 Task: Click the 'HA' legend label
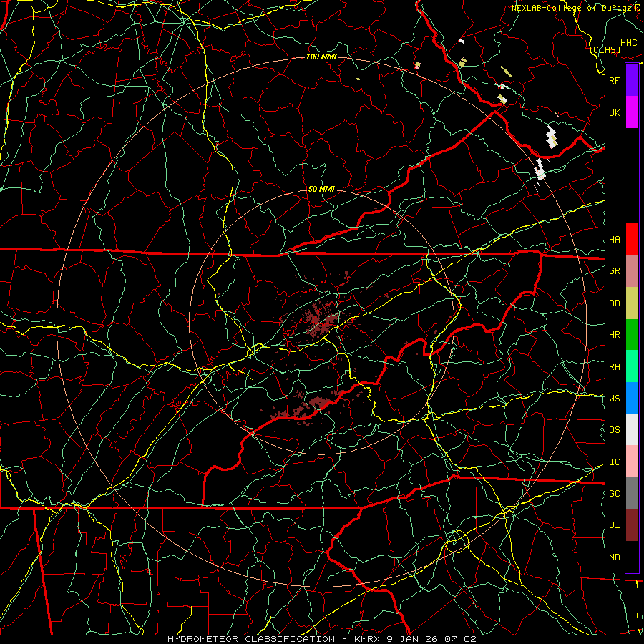tap(614, 240)
